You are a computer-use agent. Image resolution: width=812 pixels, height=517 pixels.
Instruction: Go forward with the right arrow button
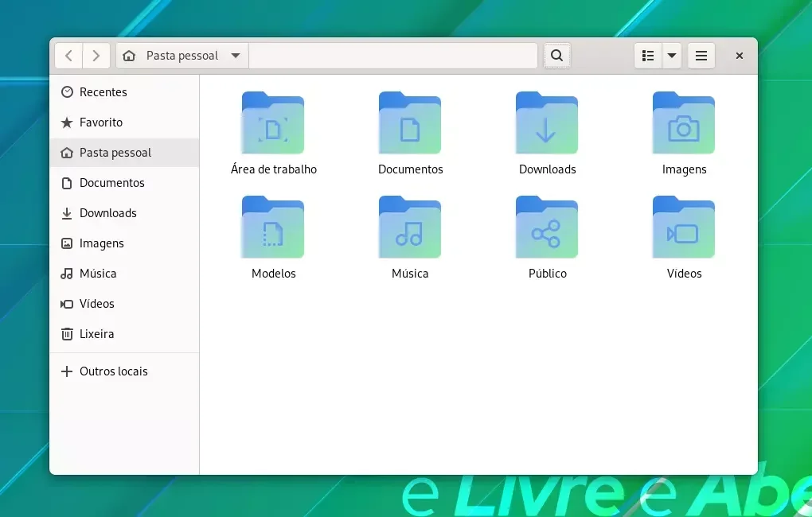tap(96, 56)
